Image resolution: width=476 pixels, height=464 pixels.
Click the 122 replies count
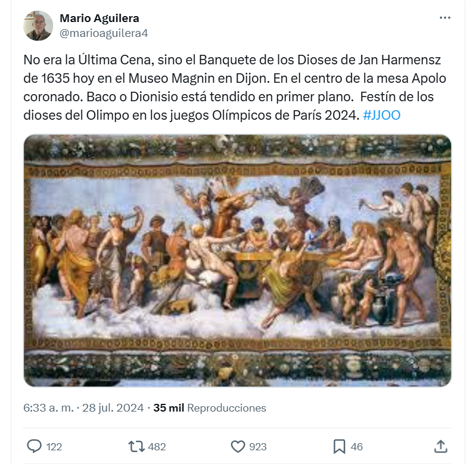54,447
